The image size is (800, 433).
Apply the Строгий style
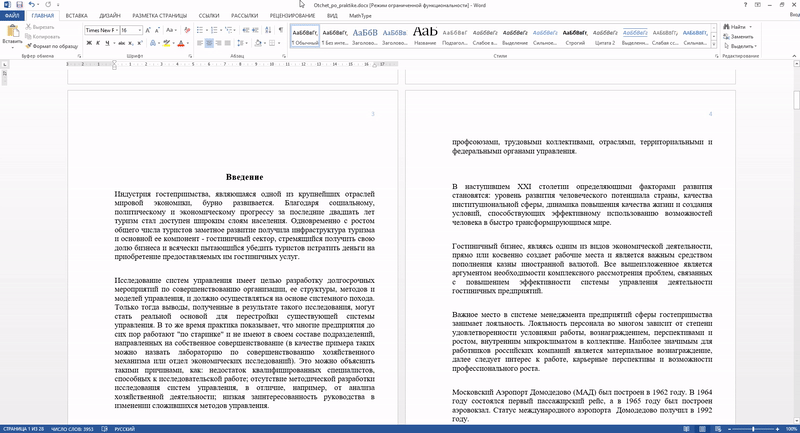[575, 36]
